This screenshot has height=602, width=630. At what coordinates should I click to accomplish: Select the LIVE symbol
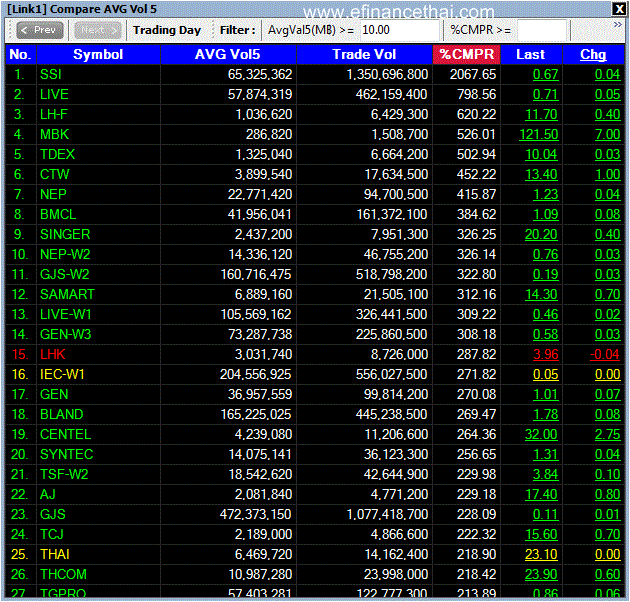(54, 94)
